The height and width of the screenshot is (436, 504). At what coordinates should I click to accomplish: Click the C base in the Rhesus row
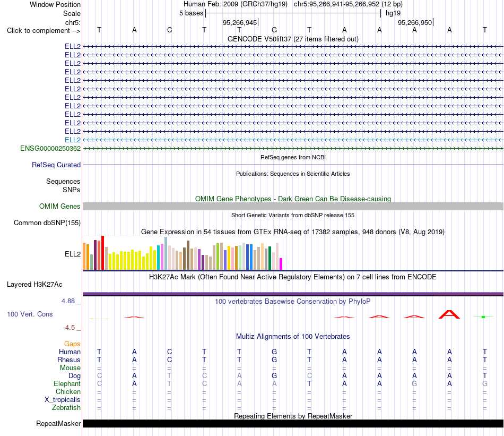[x=169, y=360]
